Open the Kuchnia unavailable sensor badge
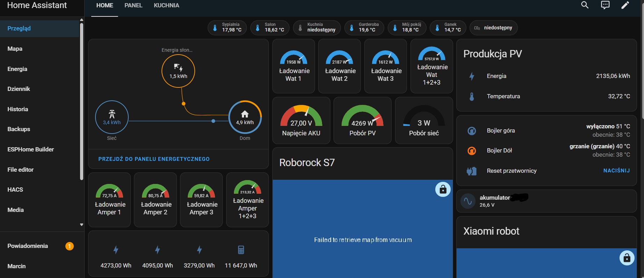The height and width of the screenshot is (278, 644). pos(317,28)
